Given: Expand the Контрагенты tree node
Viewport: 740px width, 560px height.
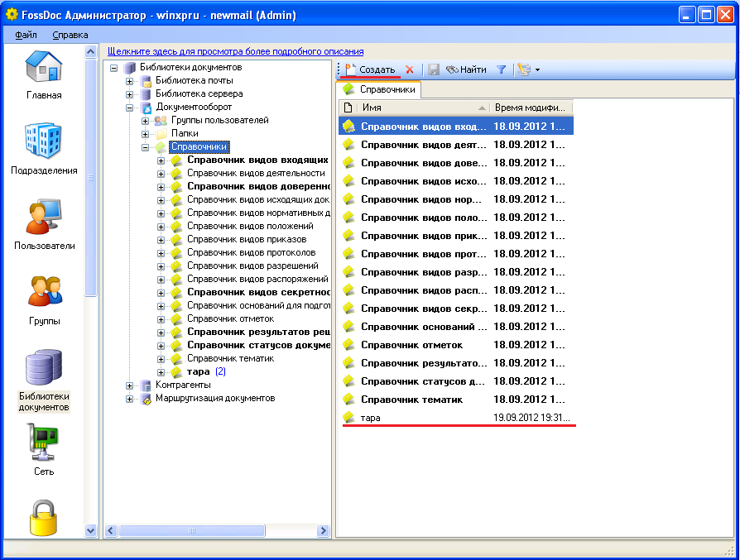Looking at the screenshot, I should point(129,385).
